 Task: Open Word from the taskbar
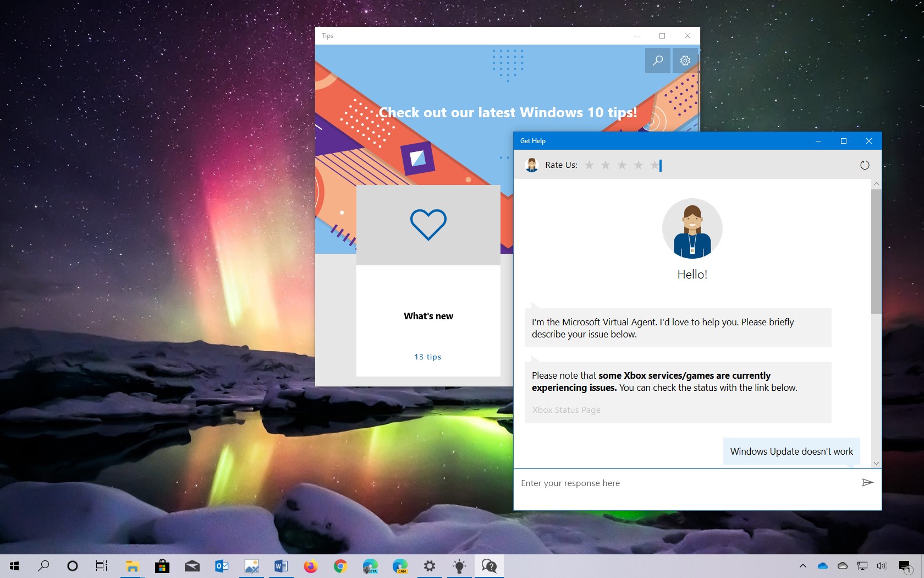coord(281,566)
